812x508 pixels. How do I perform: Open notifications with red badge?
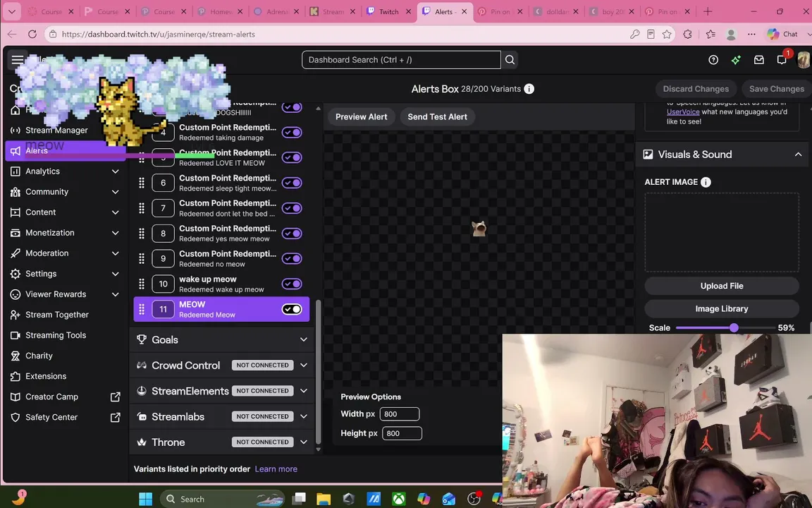(782, 59)
